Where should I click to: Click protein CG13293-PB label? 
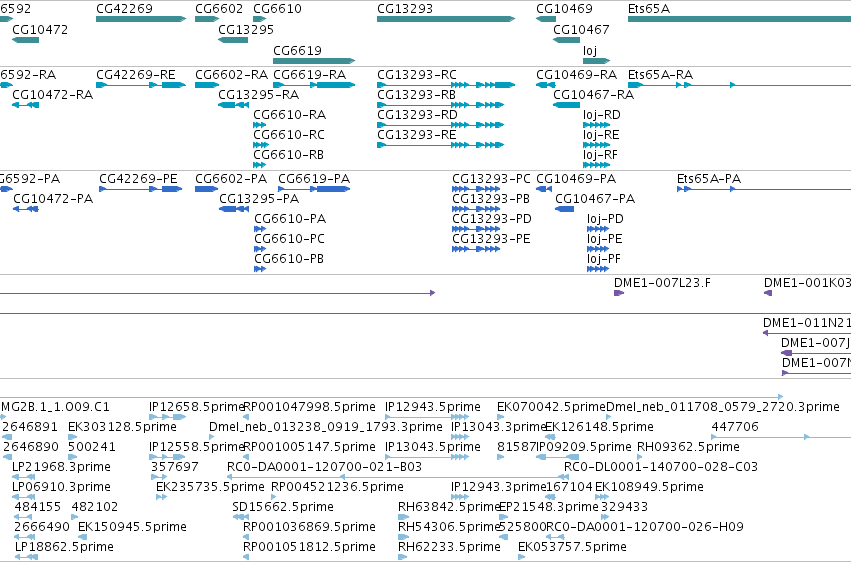tap(491, 199)
